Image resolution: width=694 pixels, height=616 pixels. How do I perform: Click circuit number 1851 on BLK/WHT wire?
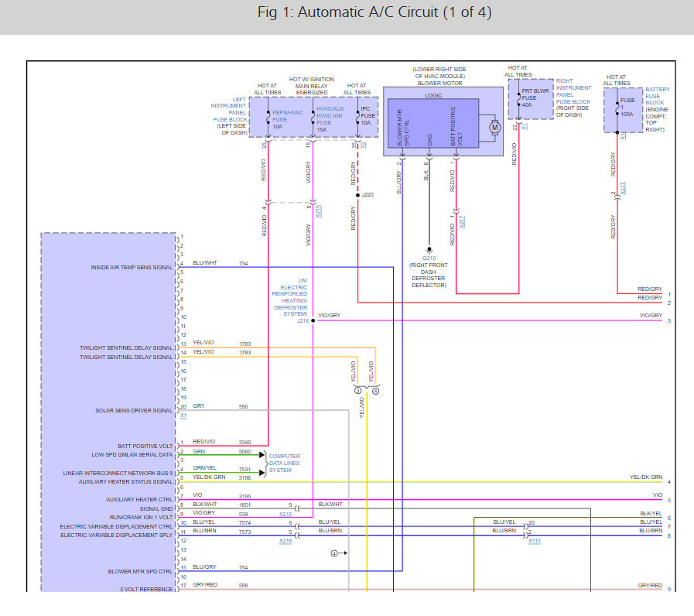point(244,505)
